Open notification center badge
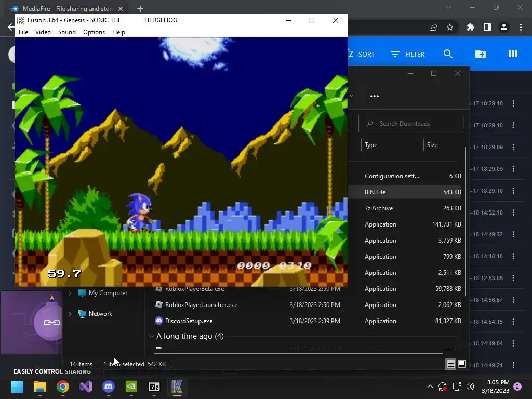The image size is (532, 399). 518,387
